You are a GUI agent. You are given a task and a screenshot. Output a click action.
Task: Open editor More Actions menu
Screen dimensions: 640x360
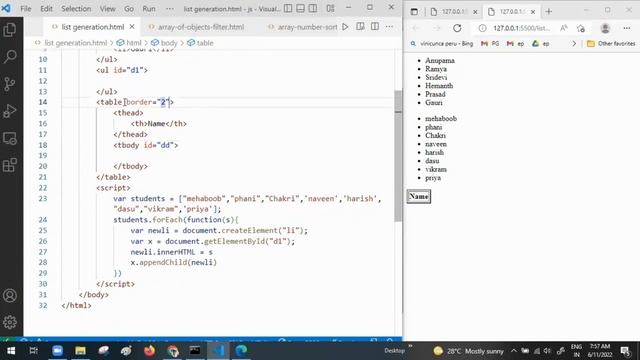pyautogui.click(x=389, y=27)
